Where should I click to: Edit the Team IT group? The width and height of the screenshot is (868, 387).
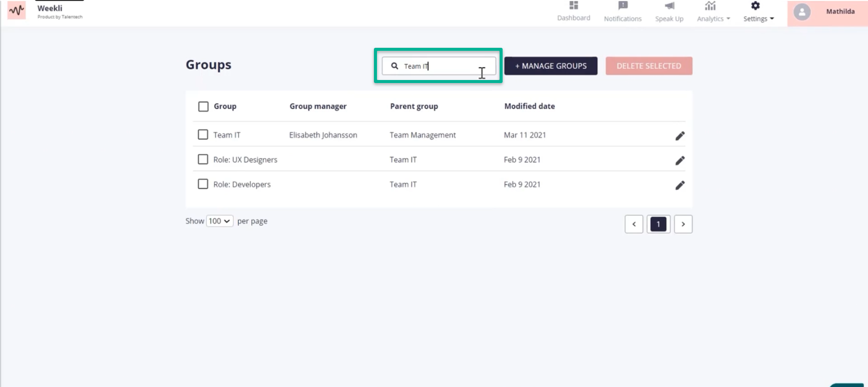[680, 136]
